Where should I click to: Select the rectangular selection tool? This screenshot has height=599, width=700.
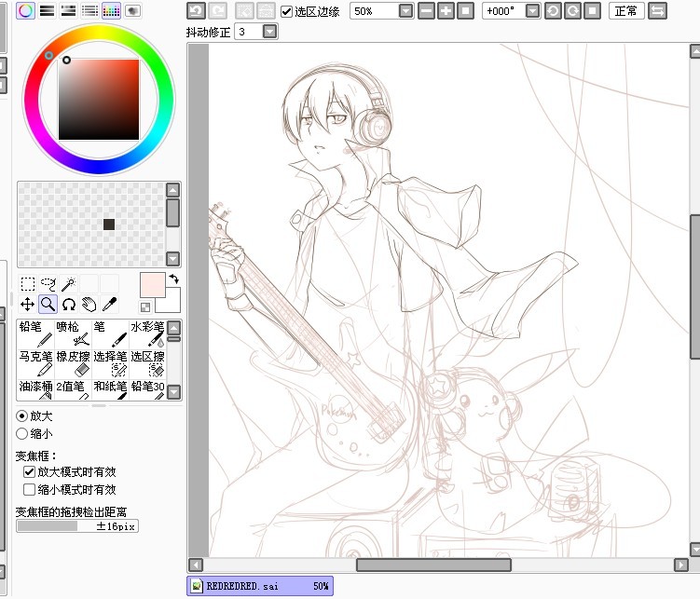click(28, 284)
